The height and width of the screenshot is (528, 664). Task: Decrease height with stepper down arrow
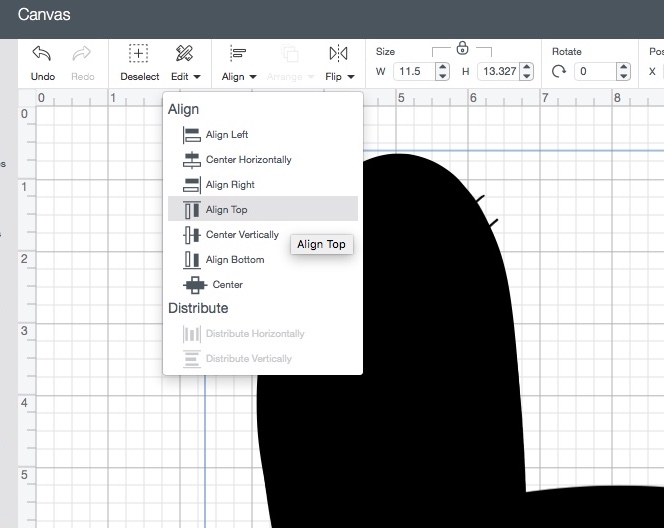[526, 76]
